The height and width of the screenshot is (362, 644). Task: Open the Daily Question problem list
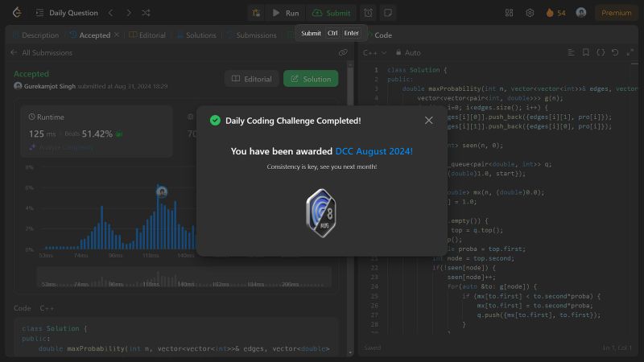67,13
